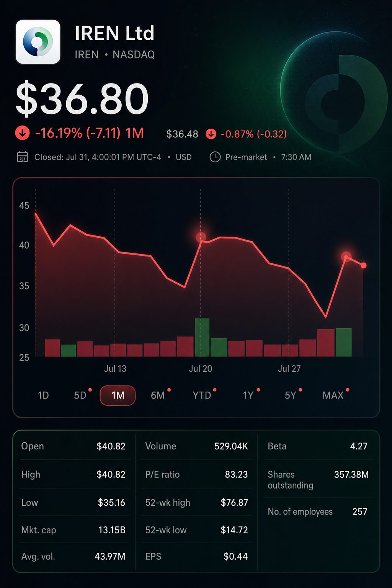Click the final end point of price line
Viewport: 392px width, 588px height.
[364, 265]
